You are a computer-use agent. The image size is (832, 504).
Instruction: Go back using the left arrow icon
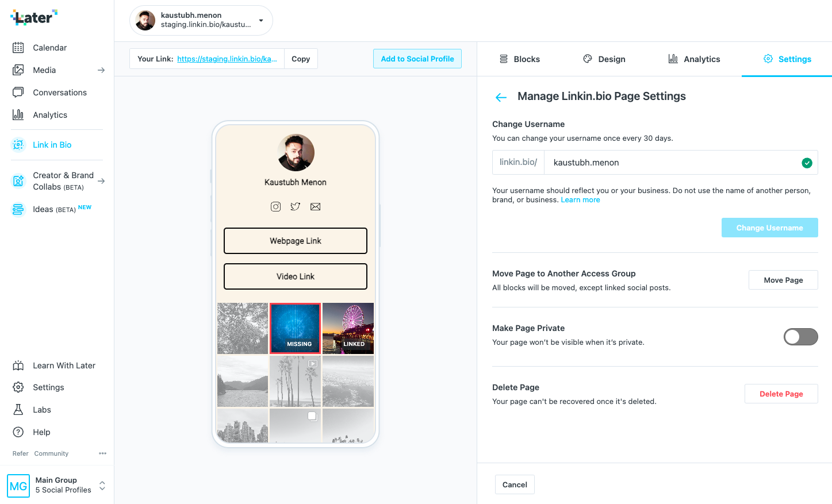501,97
